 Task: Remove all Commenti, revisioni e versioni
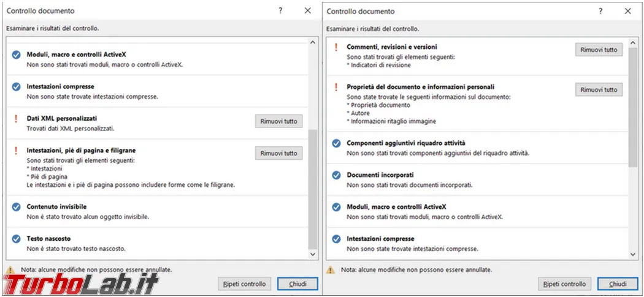(x=599, y=50)
